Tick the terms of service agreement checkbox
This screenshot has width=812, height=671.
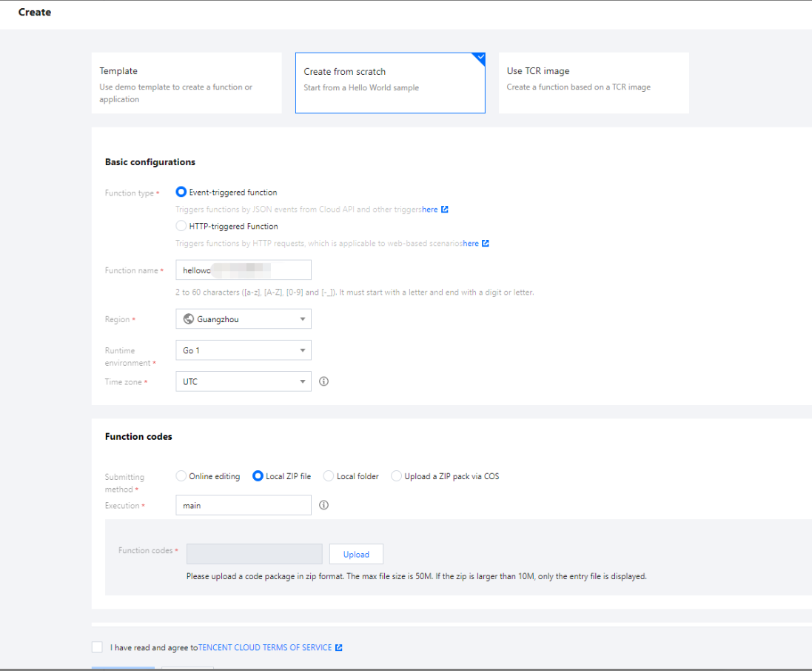tap(98, 647)
